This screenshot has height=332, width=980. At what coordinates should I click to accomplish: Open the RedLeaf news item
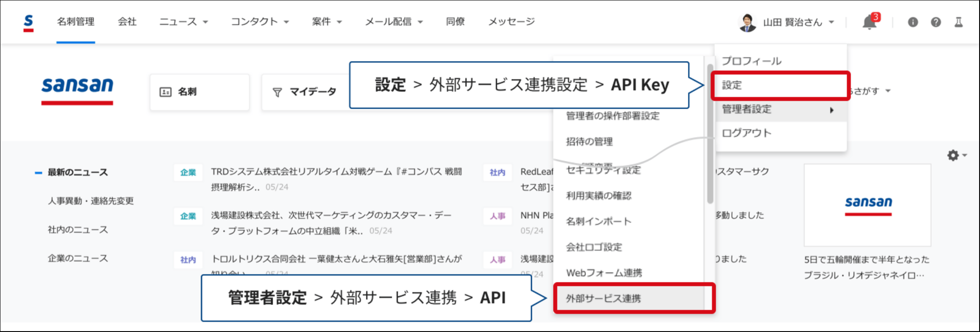click(x=537, y=179)
